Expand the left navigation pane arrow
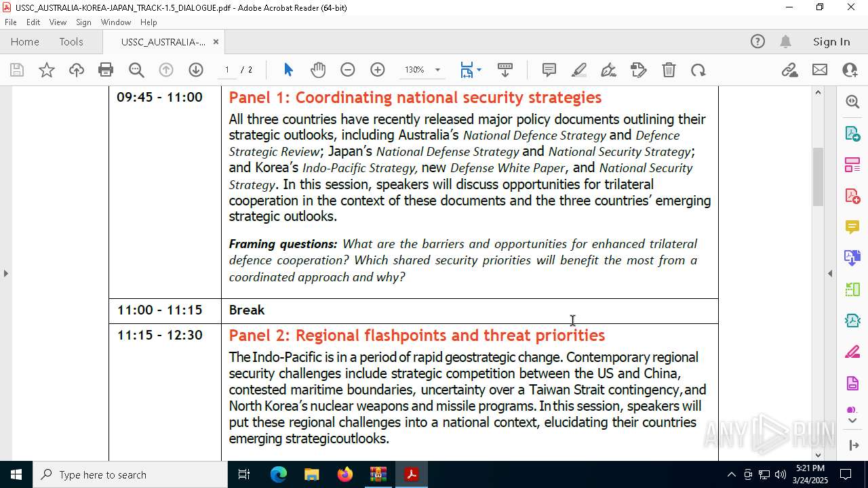Viewport: 868px width, 488px height. coord(5,274)
